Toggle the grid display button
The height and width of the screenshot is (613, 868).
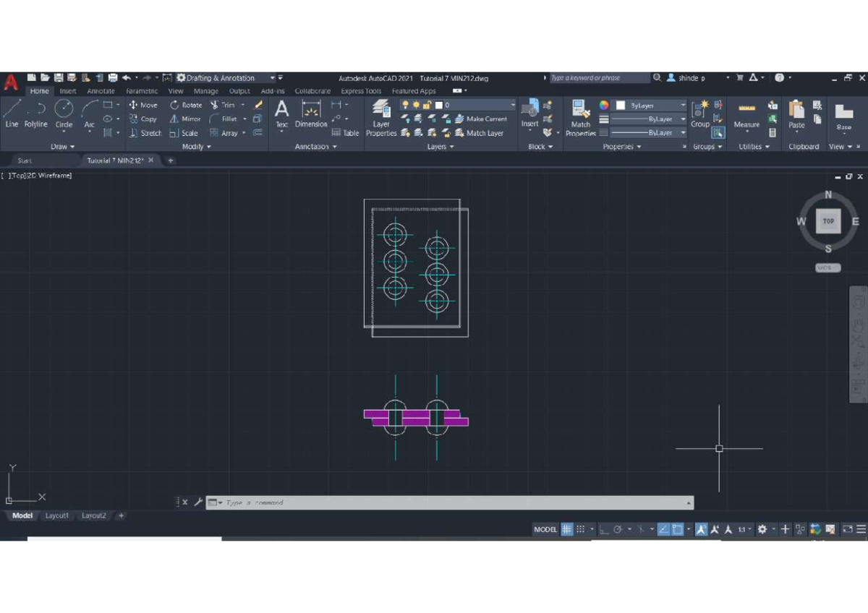coord(566,529)
